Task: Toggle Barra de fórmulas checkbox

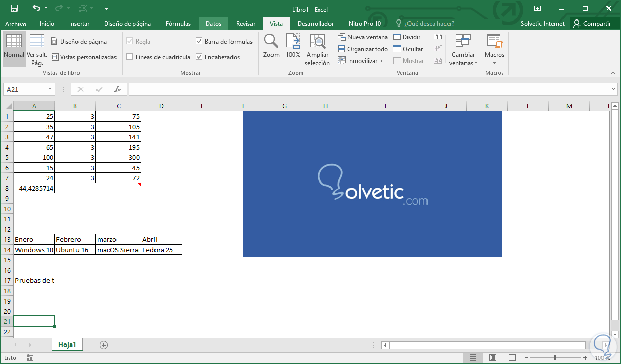Action: pyautogui.click(x=199, y=42)
